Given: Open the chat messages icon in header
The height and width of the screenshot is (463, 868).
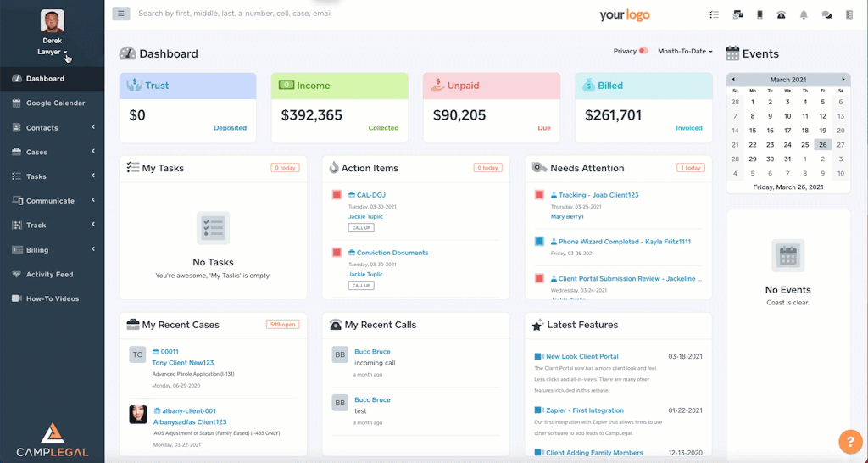Looking at the screenshot, I should 826,15.
